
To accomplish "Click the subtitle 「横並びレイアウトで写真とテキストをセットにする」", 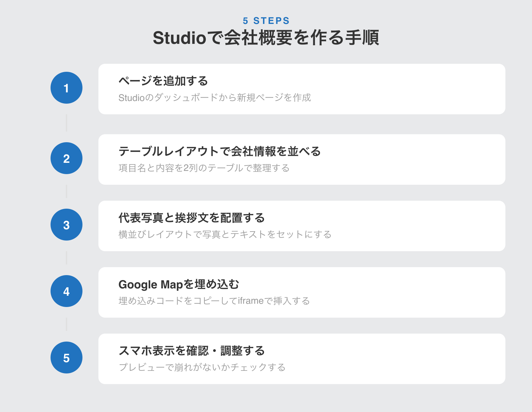I will pyautogui.click(x=225, y=235).
